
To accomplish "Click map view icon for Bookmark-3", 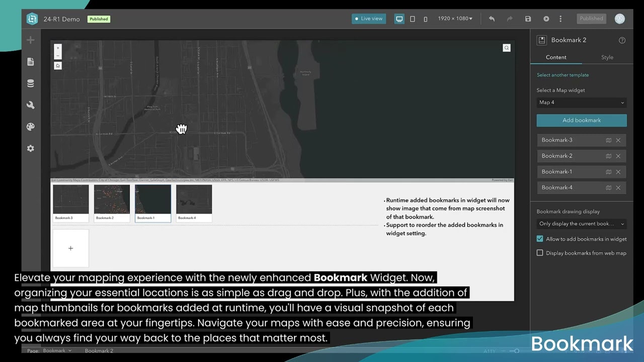I will click(x=608, y=140).
